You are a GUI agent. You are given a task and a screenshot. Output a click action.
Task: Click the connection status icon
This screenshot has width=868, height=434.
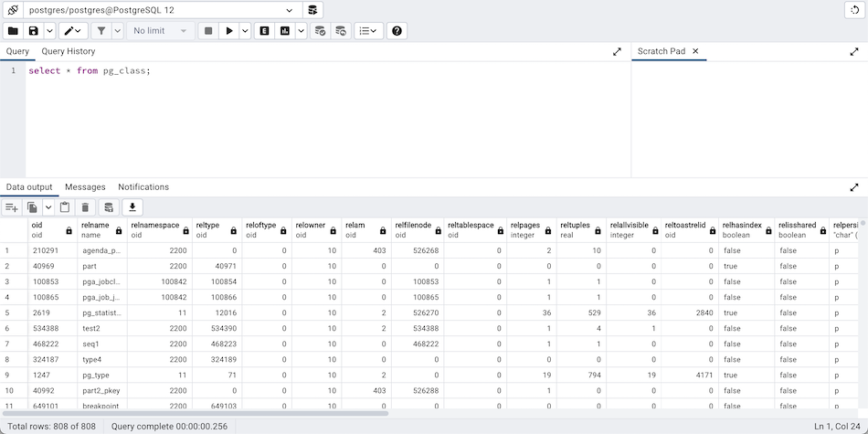[x=13, y=10]
